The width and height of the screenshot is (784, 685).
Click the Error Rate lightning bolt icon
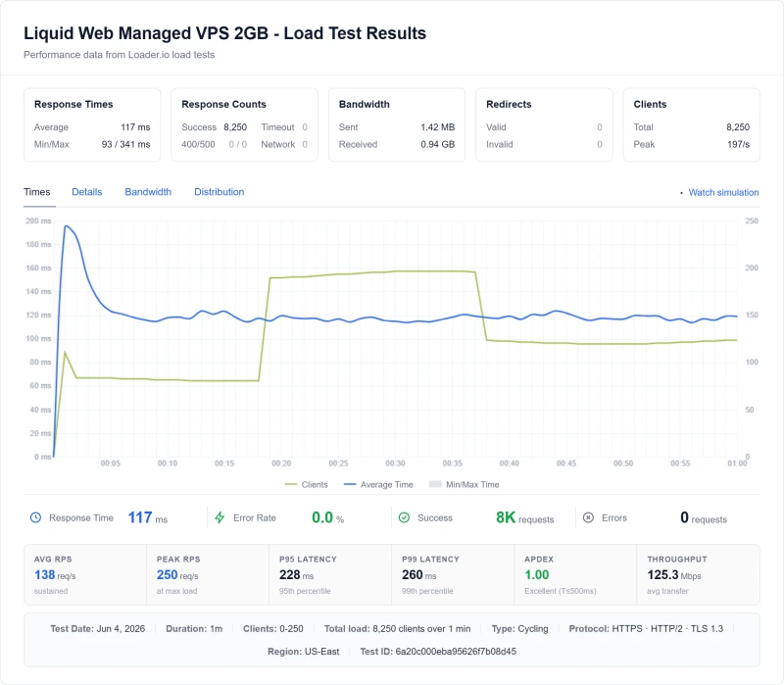pos(220,517)
